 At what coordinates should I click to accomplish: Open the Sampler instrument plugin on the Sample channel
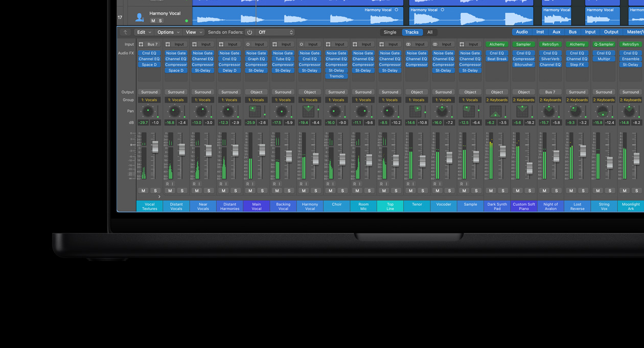523,45
